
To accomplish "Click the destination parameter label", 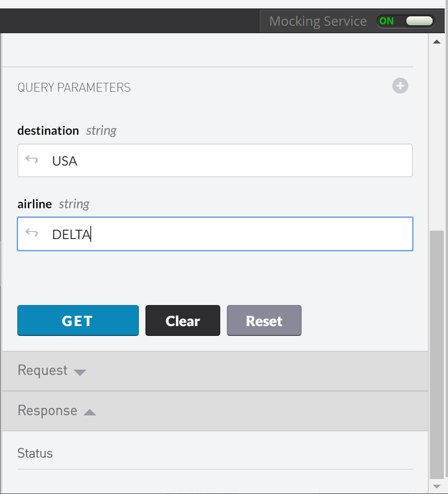I will [x=48, y=131].
